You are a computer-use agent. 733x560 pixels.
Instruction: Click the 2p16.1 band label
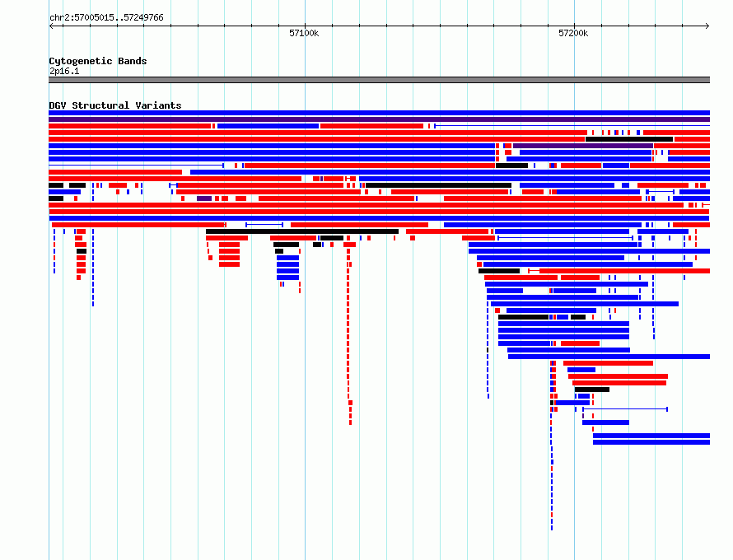pyautogui.click(x=64, y=71)
